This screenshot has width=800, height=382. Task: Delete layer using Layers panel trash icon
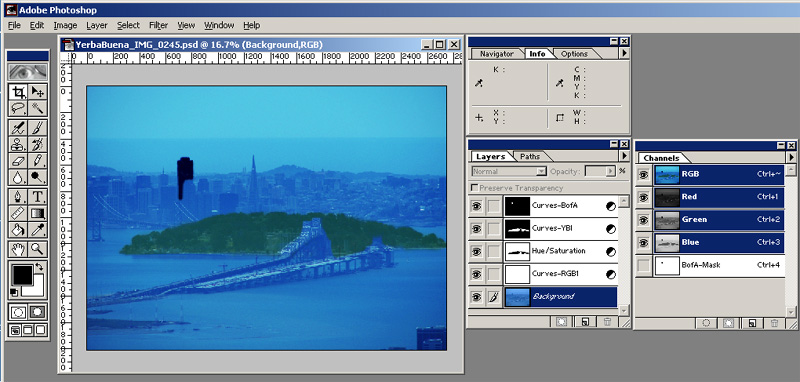[607, 322]
